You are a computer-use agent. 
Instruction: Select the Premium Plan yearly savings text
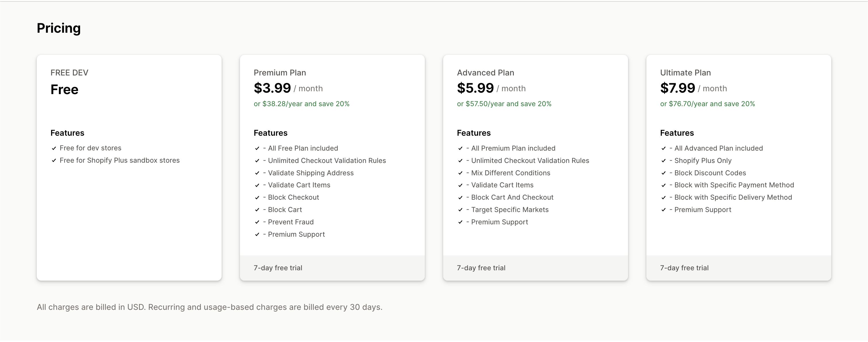tap(301, 104)
